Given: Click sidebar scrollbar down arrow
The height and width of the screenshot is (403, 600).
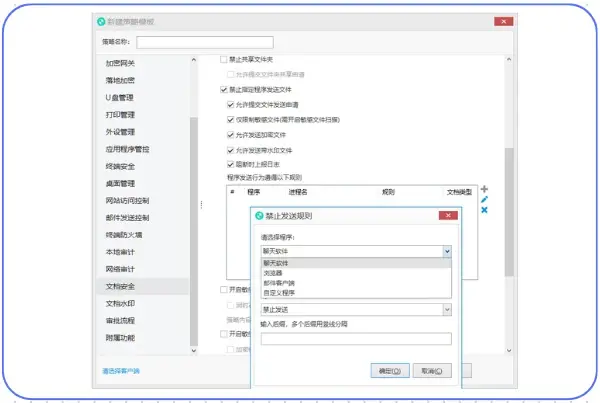Looking at the screenshot, I should tap(194, 350).
